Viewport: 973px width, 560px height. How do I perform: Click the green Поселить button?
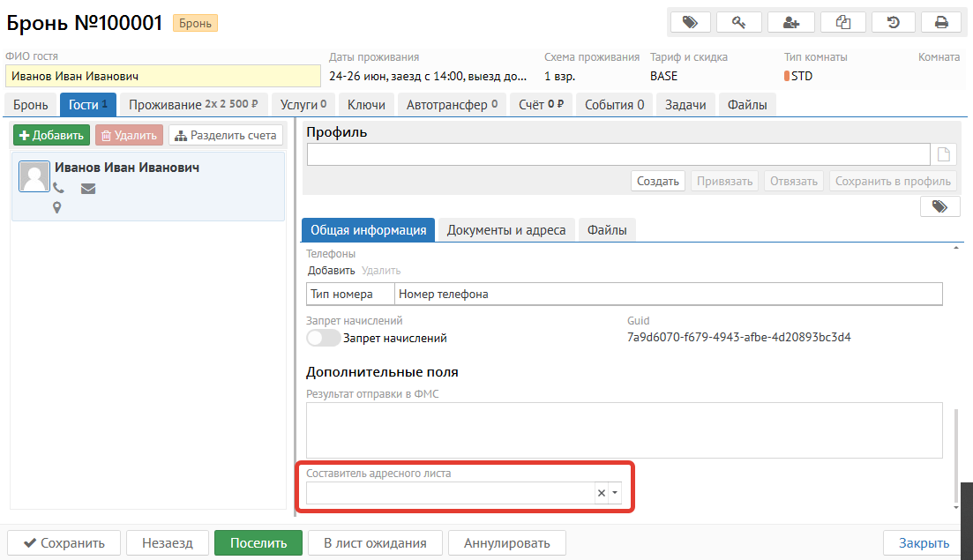click(x=258, y=543)
